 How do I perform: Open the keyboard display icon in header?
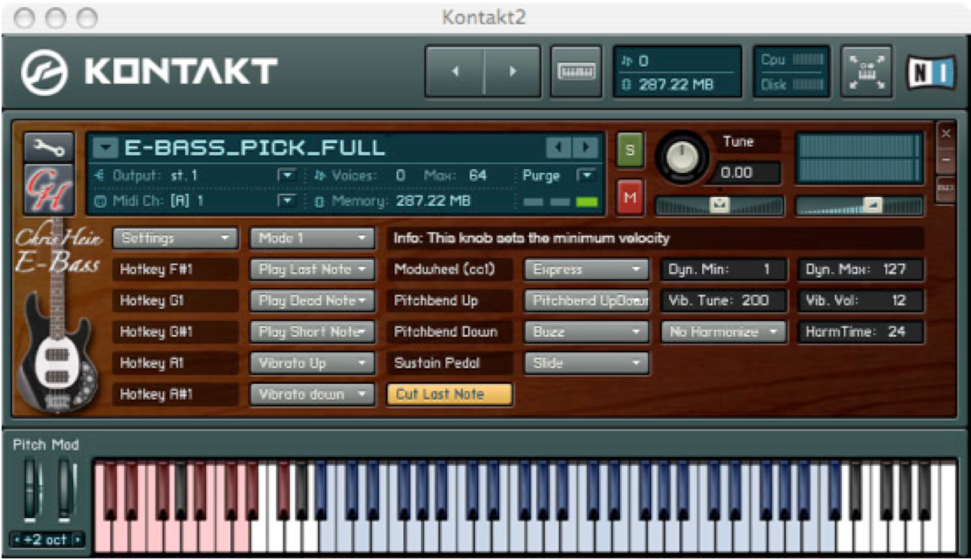point(576,72)
